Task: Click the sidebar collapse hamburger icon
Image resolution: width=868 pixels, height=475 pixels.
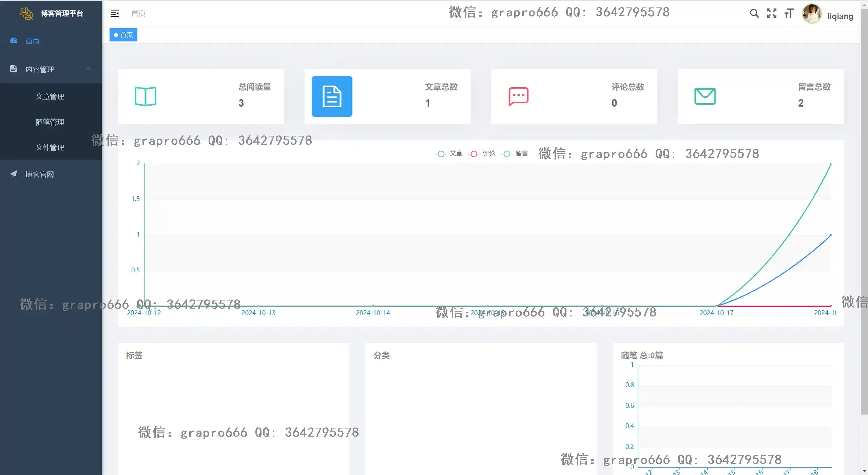Action: 115,13
